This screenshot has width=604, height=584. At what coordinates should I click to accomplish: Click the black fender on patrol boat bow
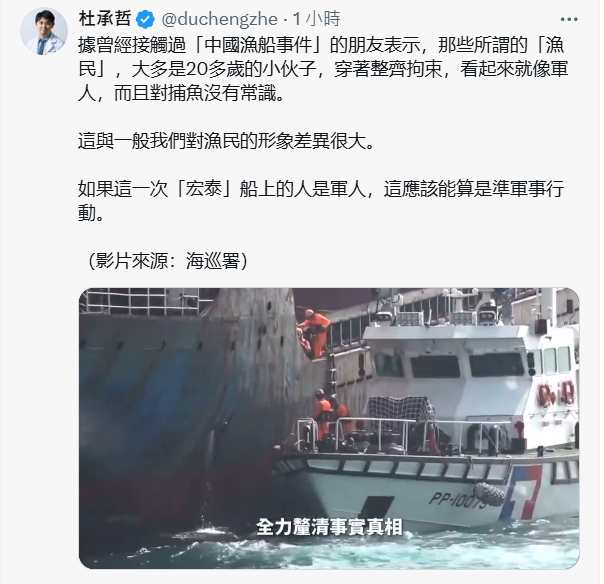489,494
